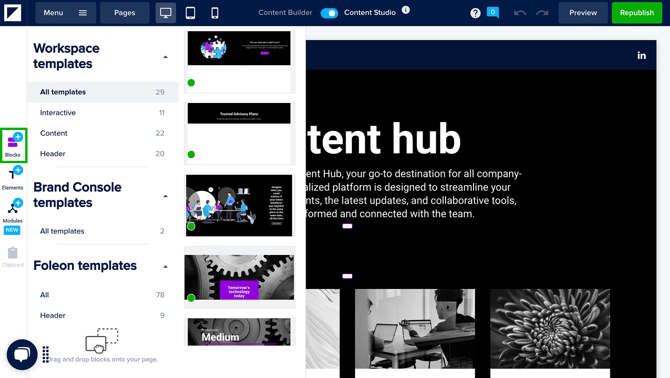Select the gears purple banner block thumbnail

239,277
